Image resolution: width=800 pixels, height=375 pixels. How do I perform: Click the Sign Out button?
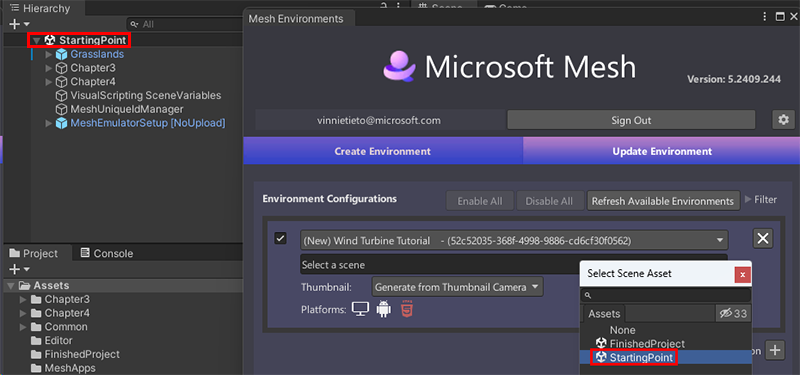pyautogui.click(x=631, y=120)
